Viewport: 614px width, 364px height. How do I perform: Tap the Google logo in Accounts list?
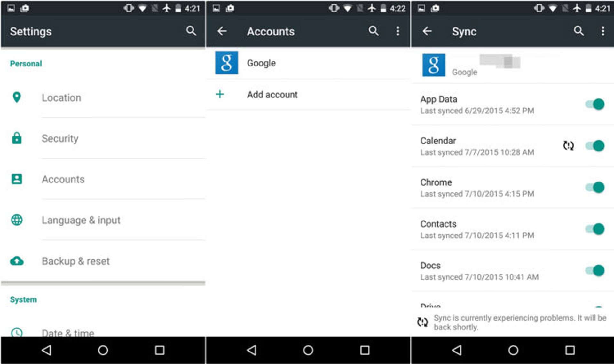coord(226,63)
